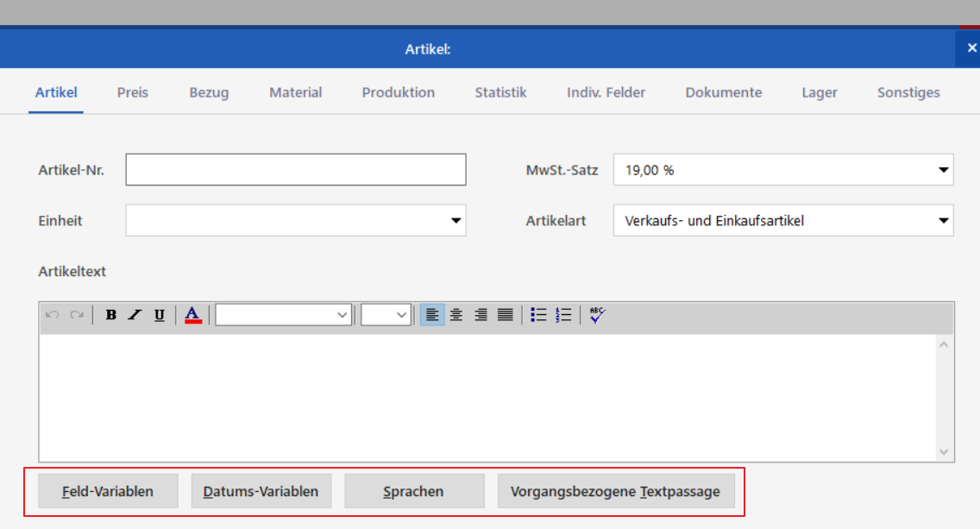Toggle bold formatting in Artikeltext
This screenshot has width=980, height=529.
coord(110,314)
